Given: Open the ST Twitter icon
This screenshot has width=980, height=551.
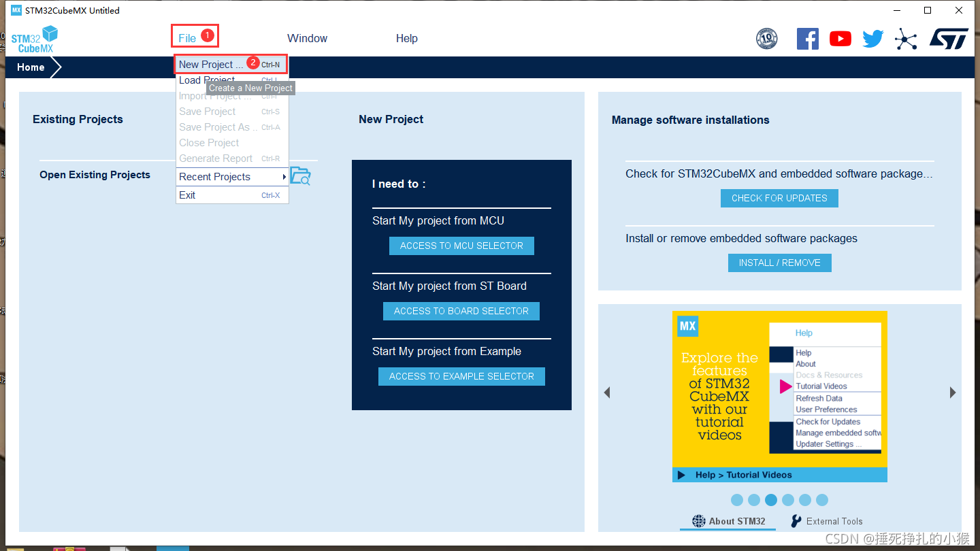Looking at the screenshot, I should point(873,39).
